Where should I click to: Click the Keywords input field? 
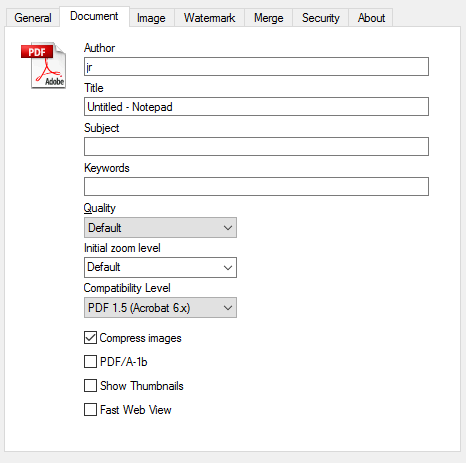(256, 187)
